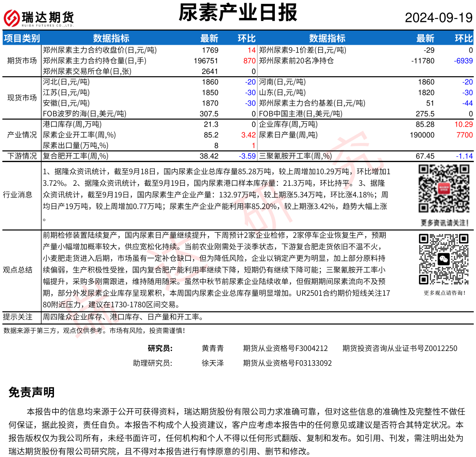Click the 郑州尿素主力合约收盘价 value 1769
This screenshot has height=457, width=476.
coord(210,50)
